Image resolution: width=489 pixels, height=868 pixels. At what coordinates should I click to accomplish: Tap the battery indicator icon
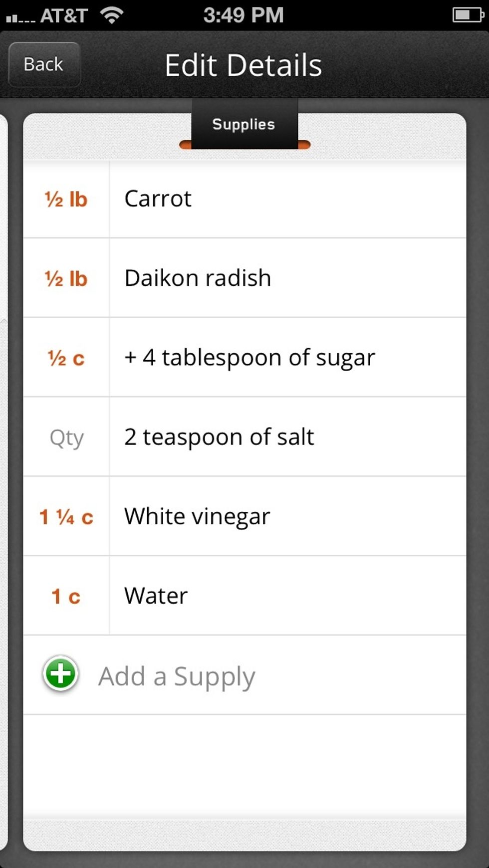(x=467, y=15)
